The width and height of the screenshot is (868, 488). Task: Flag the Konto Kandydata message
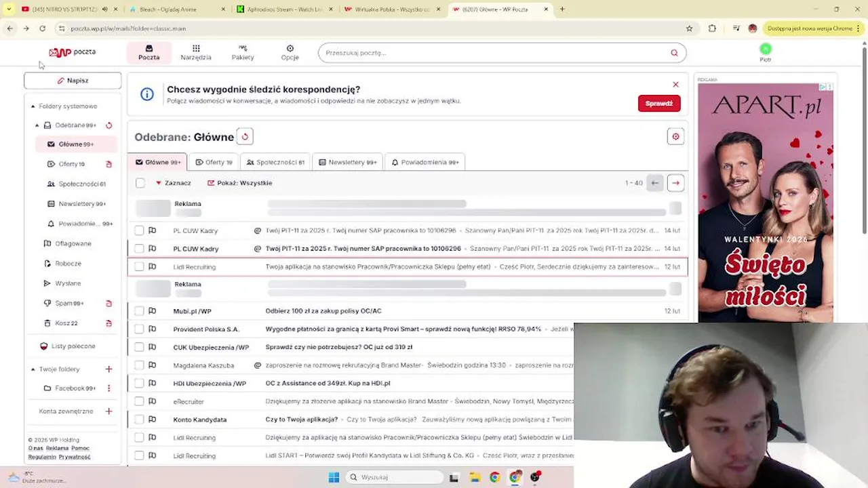tap(152, 420)
